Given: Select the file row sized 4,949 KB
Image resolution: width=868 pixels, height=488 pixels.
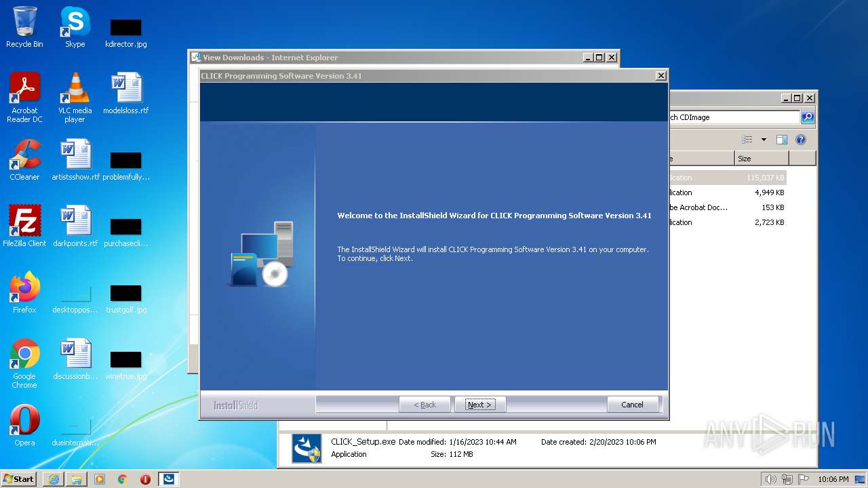Looking at the screenshot, I should [x=728, y=192].
